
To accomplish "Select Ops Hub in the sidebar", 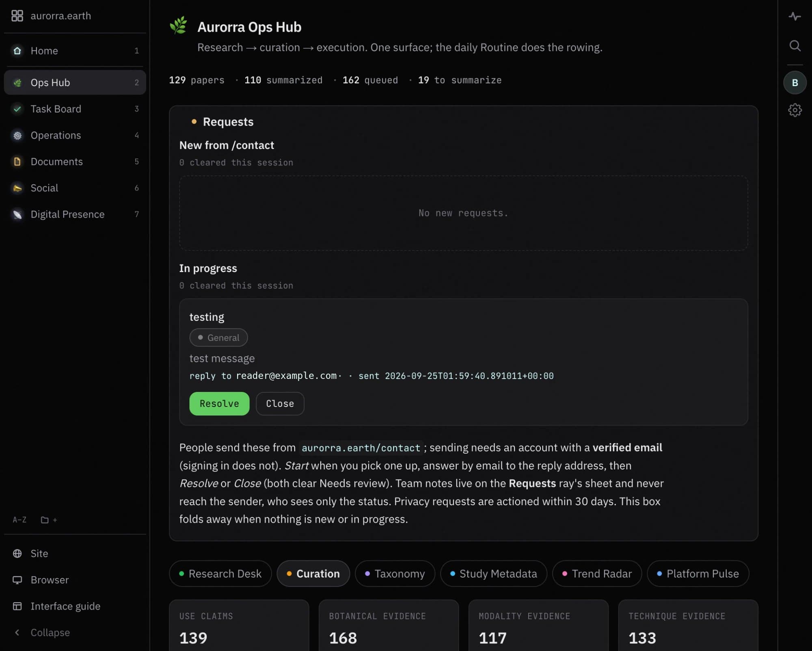I will [75, 82].
